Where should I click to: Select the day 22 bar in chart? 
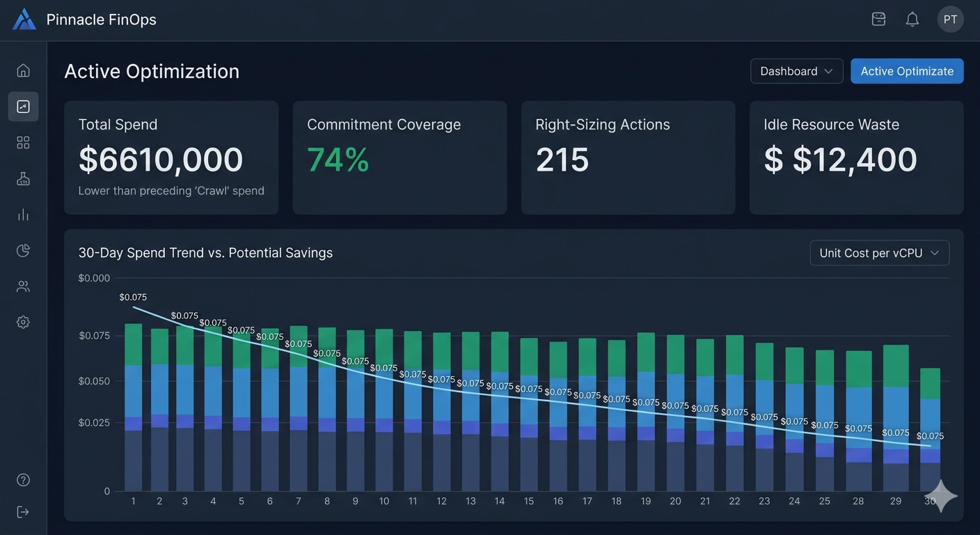734,413
